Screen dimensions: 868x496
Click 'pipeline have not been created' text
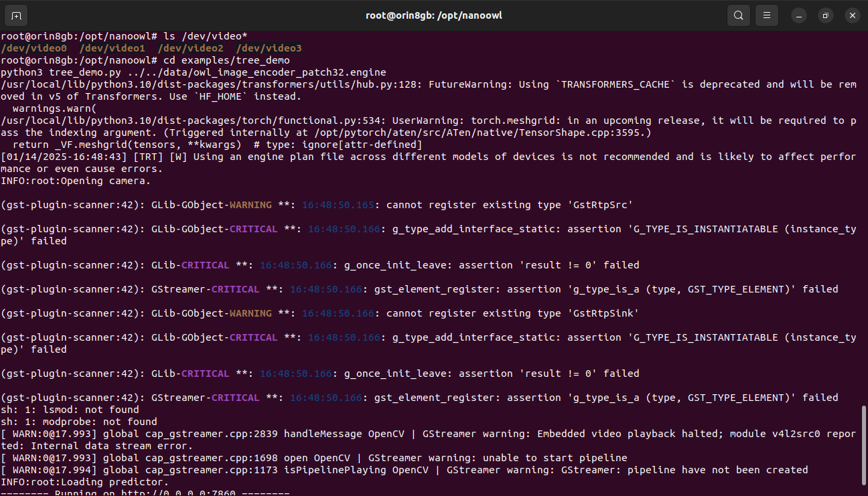[717, 470]
